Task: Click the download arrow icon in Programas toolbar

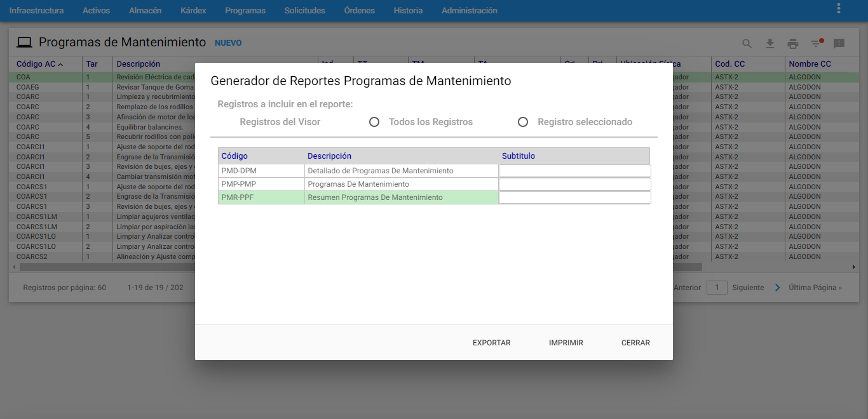Action: 770,44
